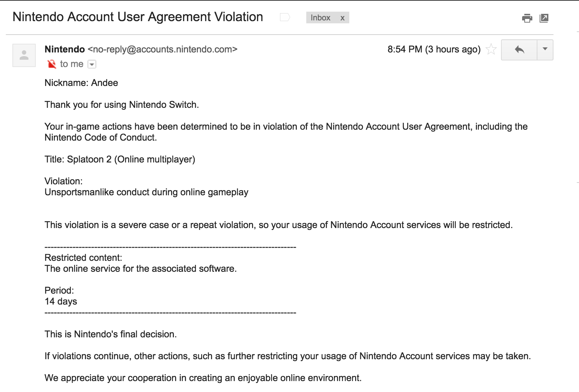Click the sender name Nintendo

[x=65, y=49]
